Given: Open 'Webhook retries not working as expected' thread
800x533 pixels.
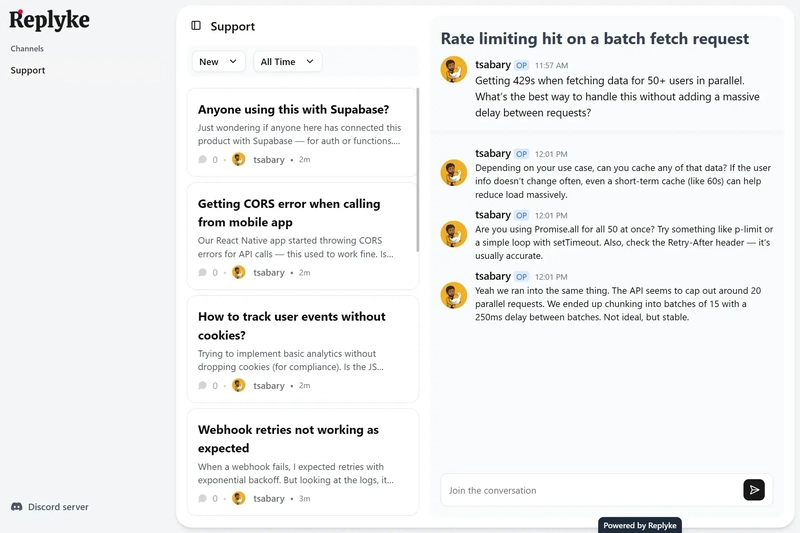Looking at the screenshot, I should (x=288, y=439).
